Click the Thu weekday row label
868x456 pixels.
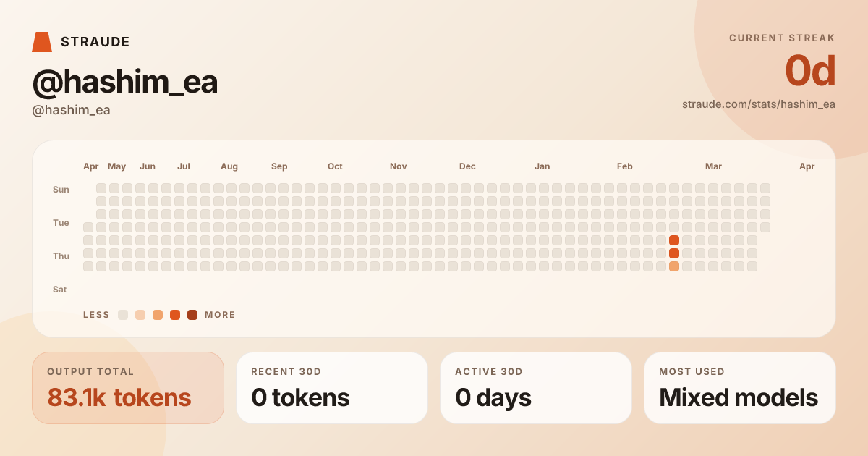pyautogui.click(x=61, y=256)
